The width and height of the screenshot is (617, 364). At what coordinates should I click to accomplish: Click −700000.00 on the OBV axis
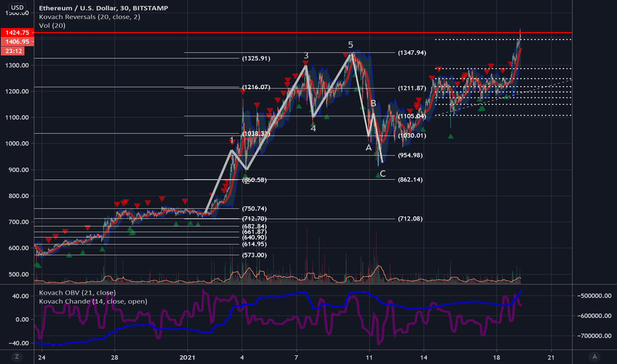[x=594, y=336]
